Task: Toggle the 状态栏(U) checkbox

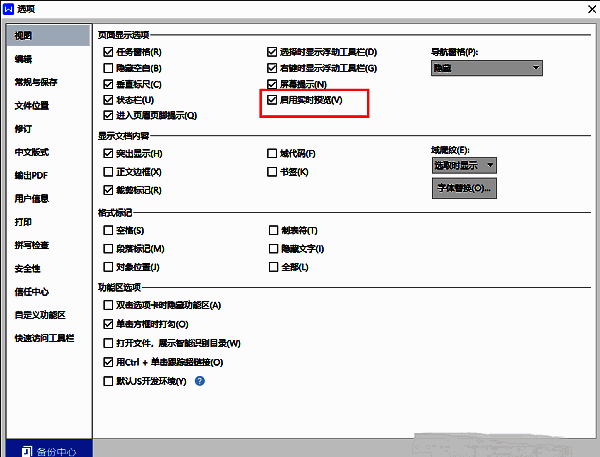Action: pos(108,100)
